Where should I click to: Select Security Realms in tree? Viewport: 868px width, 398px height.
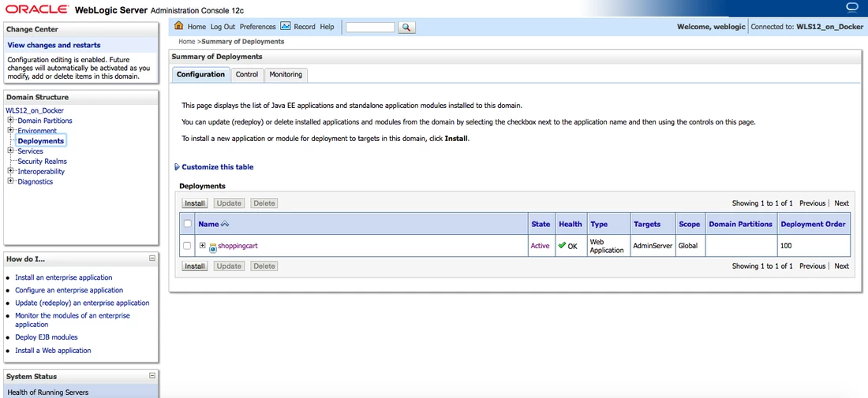coord(42,162)
